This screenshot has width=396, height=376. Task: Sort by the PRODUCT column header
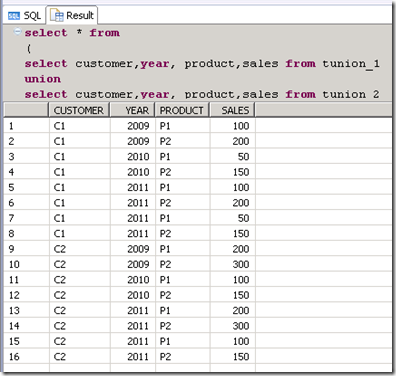[182, 110]
